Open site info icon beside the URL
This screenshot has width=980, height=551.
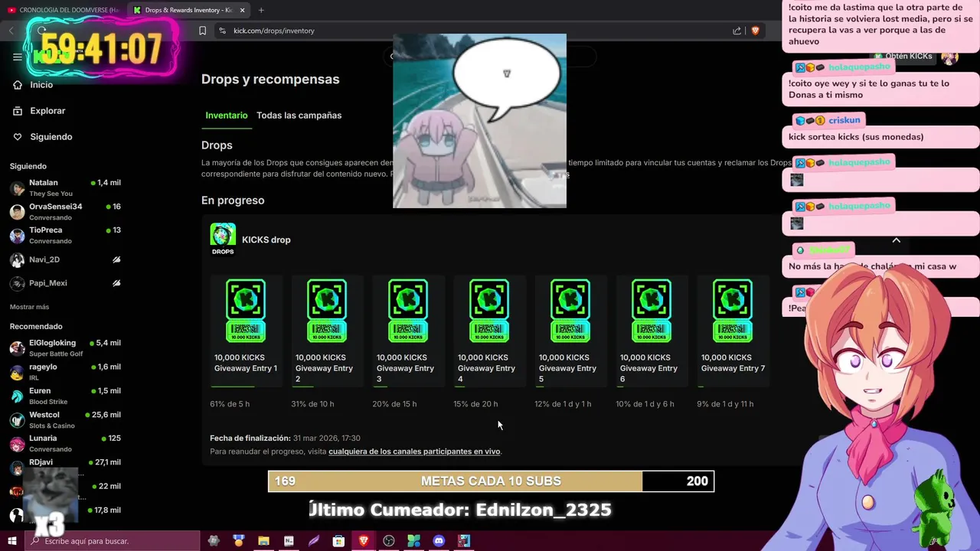pyautogui.click(x=222, y=31)
